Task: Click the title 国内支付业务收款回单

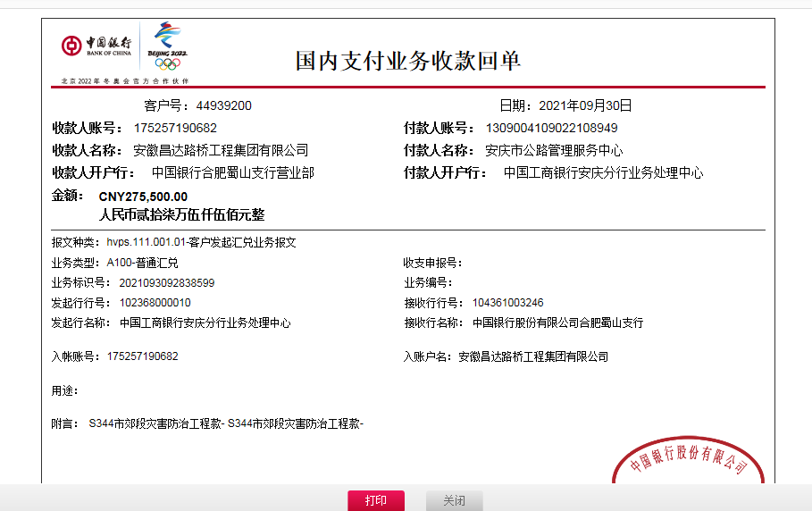Action: click(407, 61)
